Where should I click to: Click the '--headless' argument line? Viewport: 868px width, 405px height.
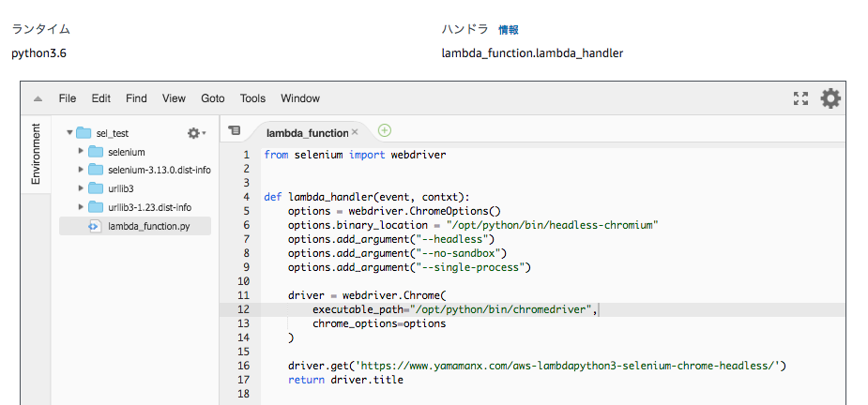coord(391,239)
